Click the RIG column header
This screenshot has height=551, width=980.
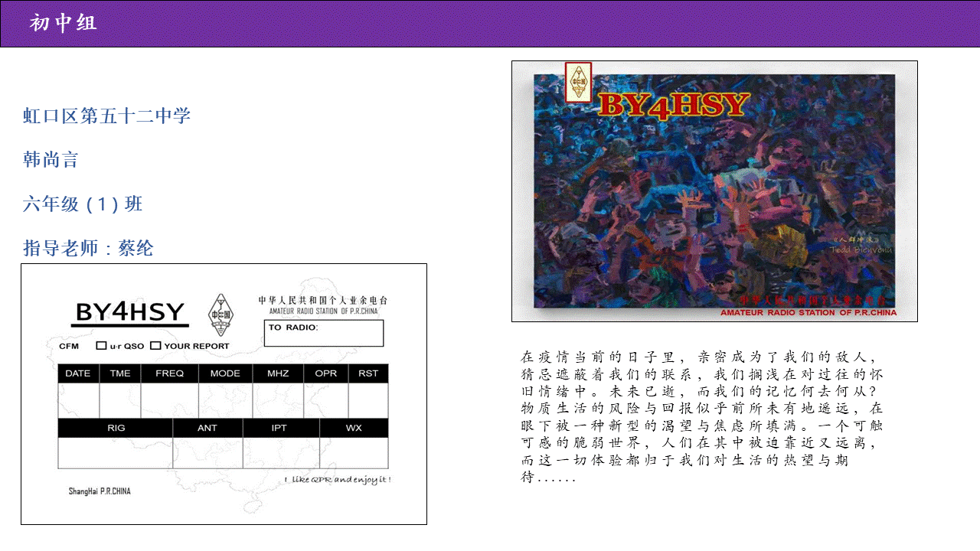[116, 428]
